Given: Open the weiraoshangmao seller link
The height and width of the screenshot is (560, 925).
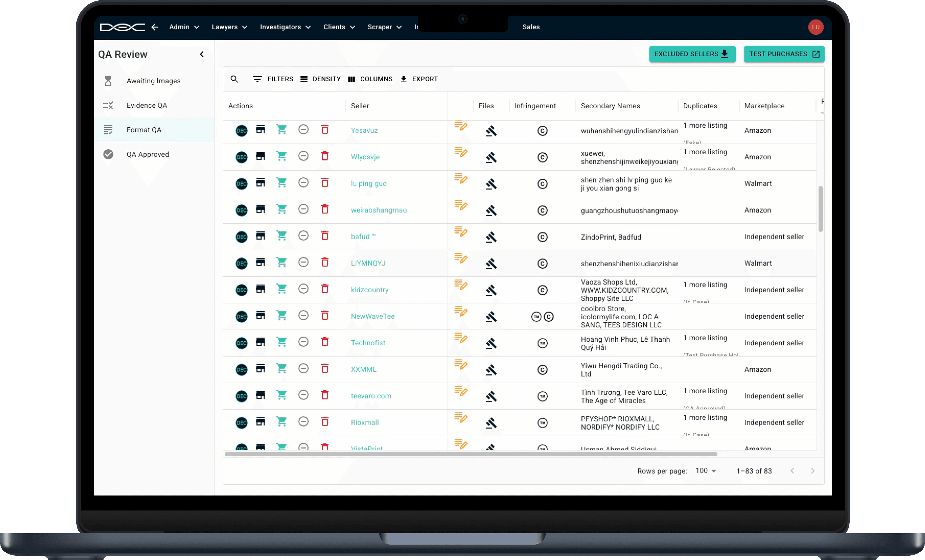Looking at the screenshot, I should point(379,210).
